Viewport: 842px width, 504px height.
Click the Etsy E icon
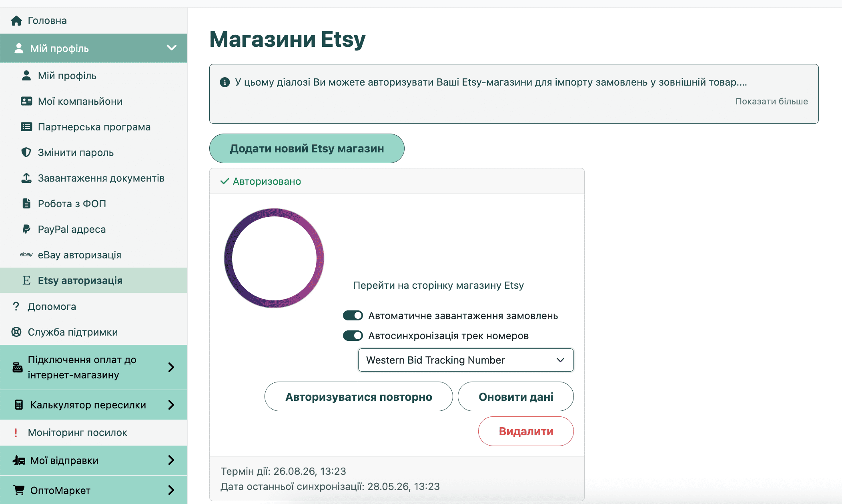coord(26,280)
